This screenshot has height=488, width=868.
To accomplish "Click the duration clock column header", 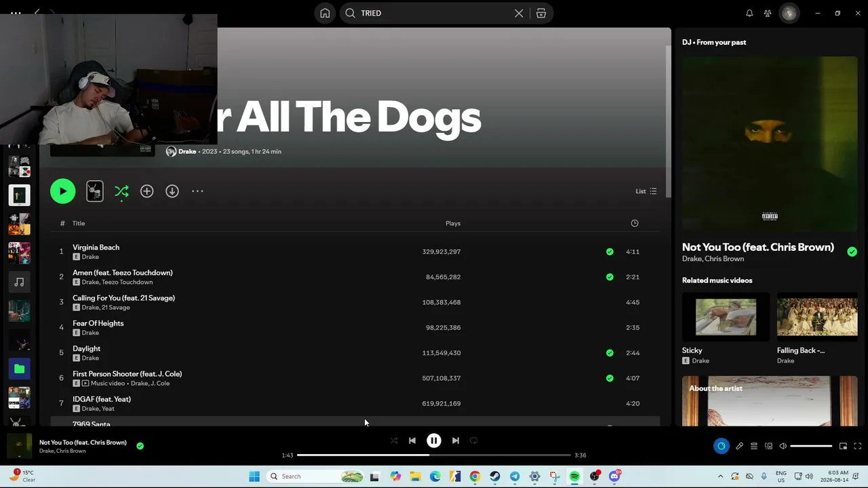I will click(x=635, y=223).
